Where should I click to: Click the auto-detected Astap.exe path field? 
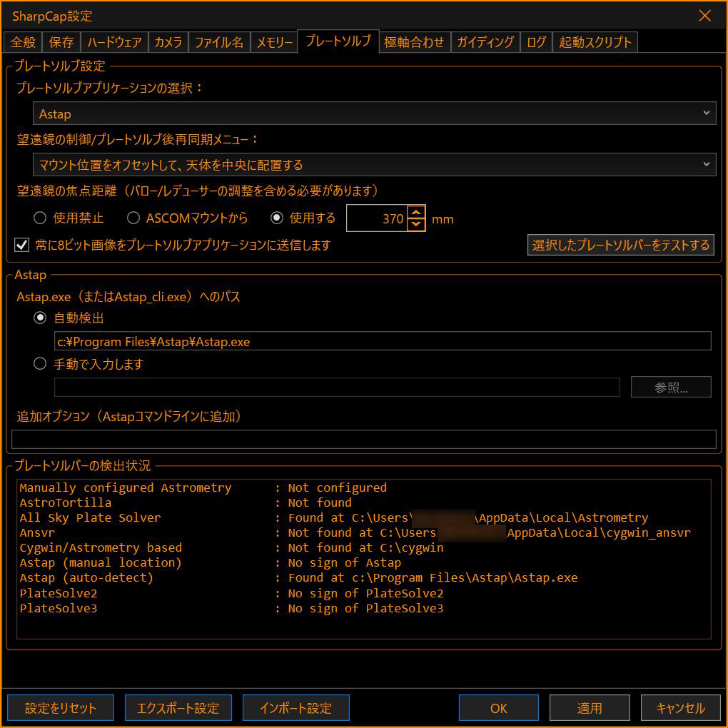tap(383, 341)
